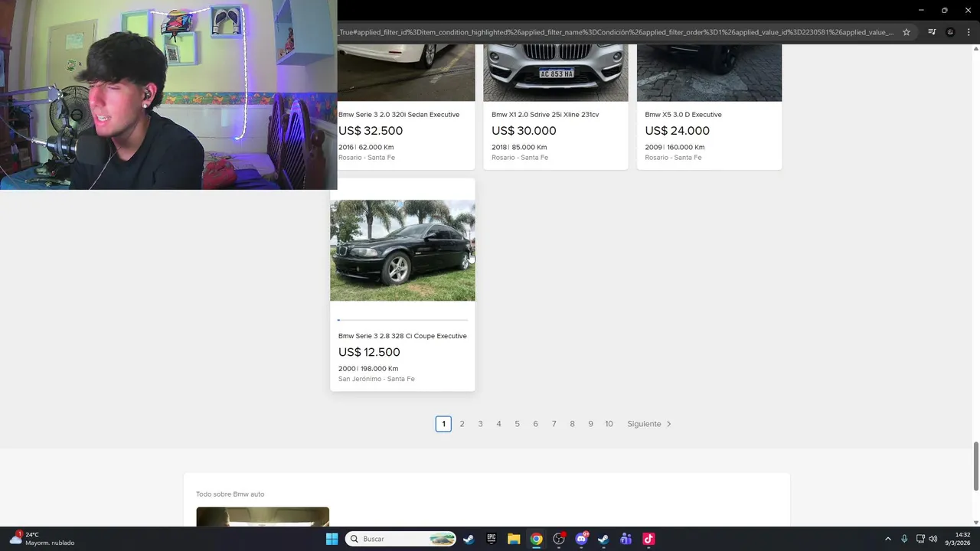Go to results page 8
Screen dimensions: 980x551
coord(572,424)
